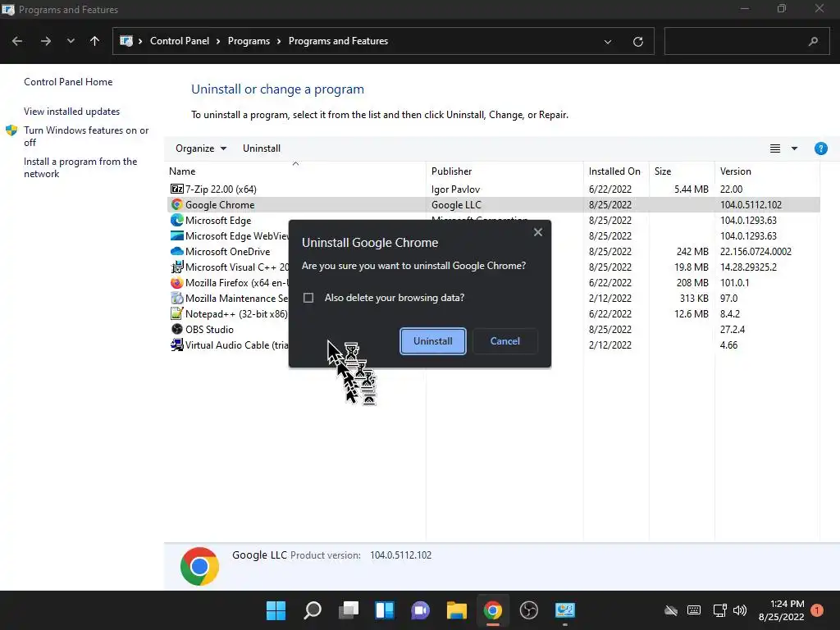Click Uninstall in the toolbar
The image size is (840, 630).
coord(262,148)
